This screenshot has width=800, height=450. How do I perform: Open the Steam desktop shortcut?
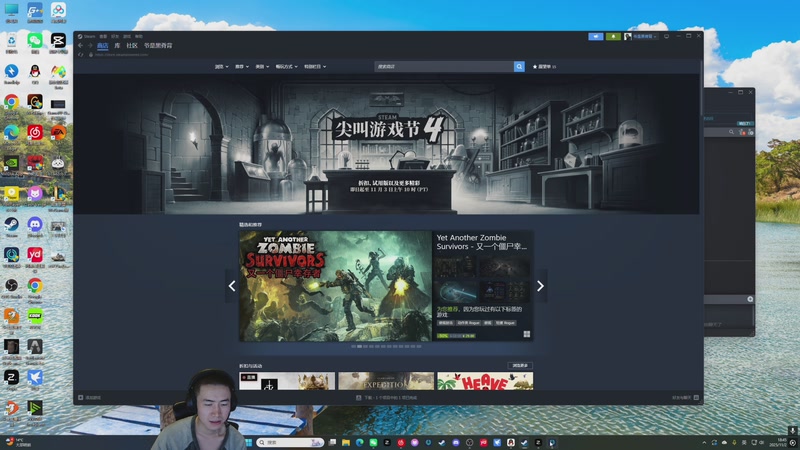(x=11, y=227)
